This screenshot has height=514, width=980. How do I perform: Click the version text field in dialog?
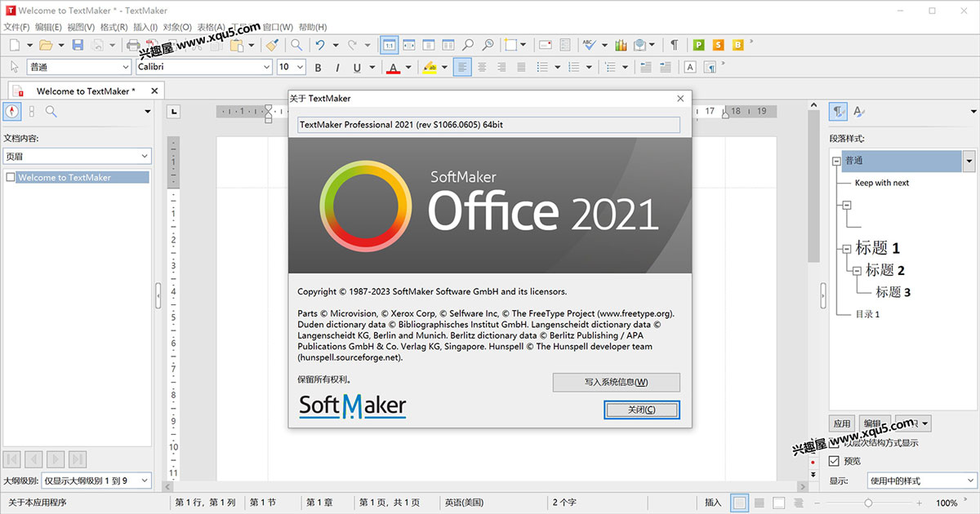coord(488,125)
